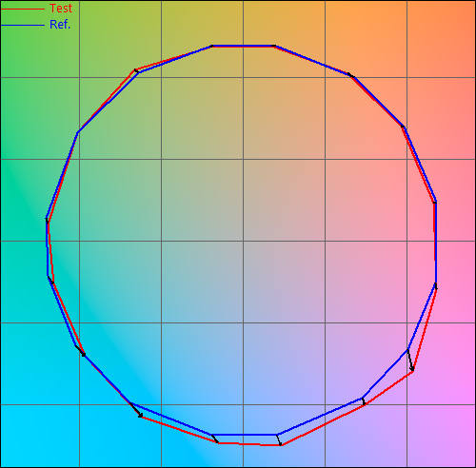The width and height of the screenshot is (476, 468).
Task: Click the short arrow right of the bottom edge
Action: coord(364,401)
